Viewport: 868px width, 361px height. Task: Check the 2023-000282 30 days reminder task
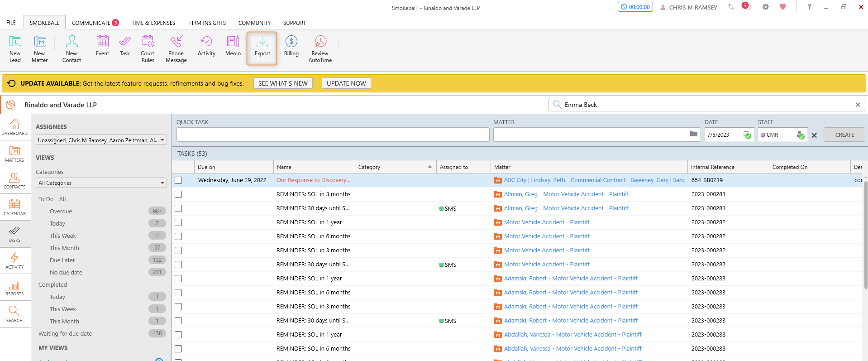click(178, 265)
